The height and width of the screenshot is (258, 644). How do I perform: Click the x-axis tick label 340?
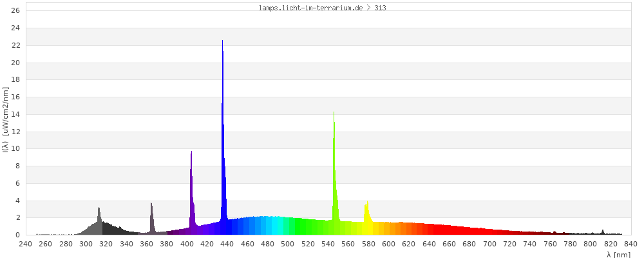(x=126, y=244)
